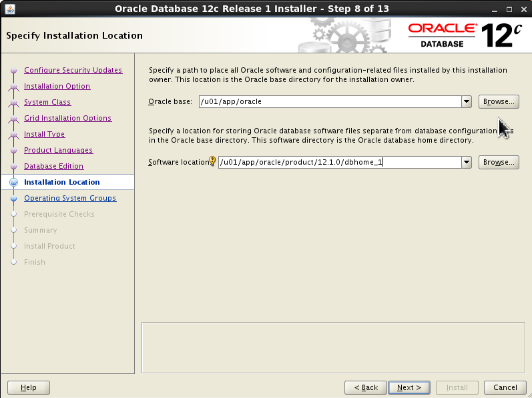The image size is (532, 398).
Task: Go to Grid Installation Options step
Action: point(68,118)
